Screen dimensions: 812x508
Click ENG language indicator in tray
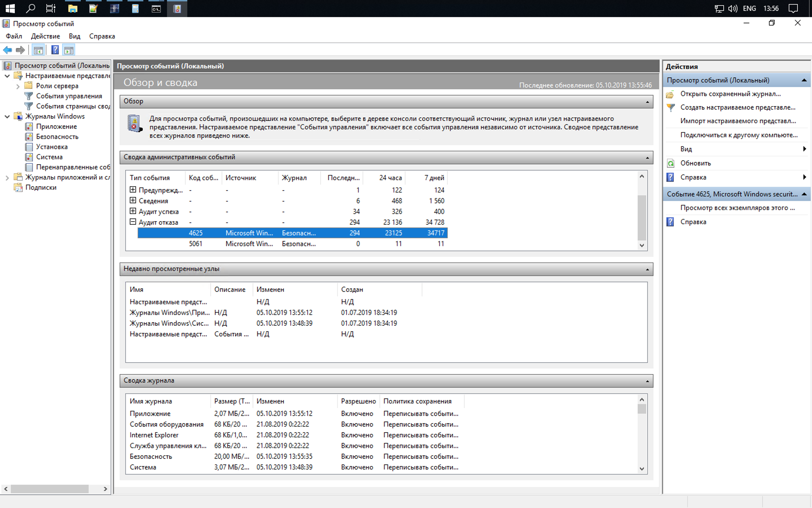(x=749, y=8)
